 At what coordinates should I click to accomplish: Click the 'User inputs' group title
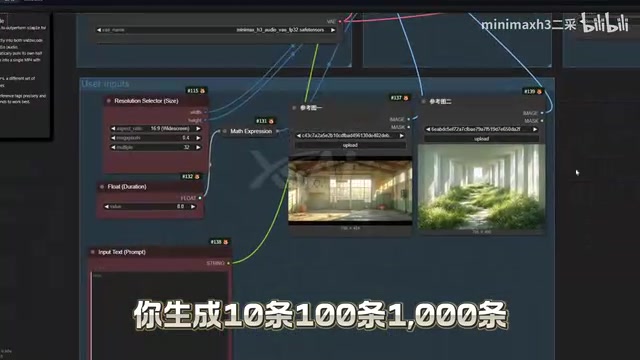tap(105, 84)
